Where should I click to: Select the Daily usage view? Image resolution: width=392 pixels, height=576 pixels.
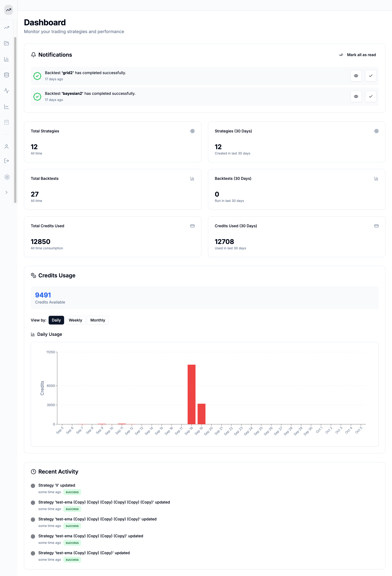point(56,320)
